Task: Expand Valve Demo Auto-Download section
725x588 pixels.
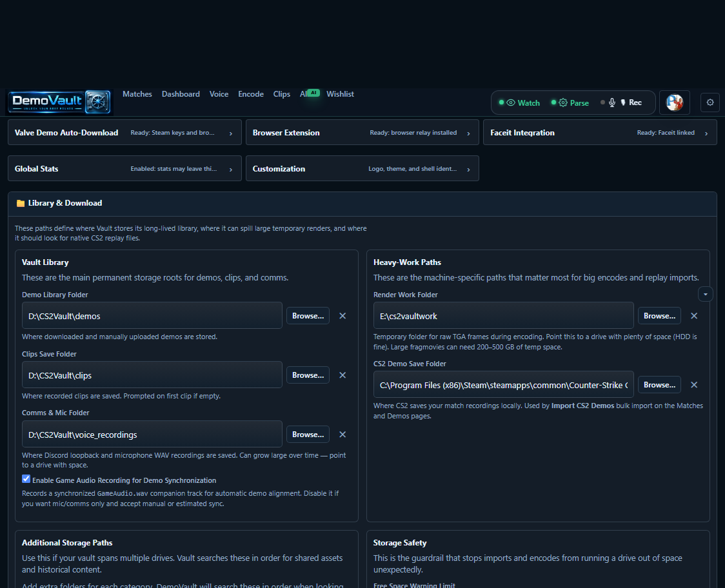Action: click(125, 132)
